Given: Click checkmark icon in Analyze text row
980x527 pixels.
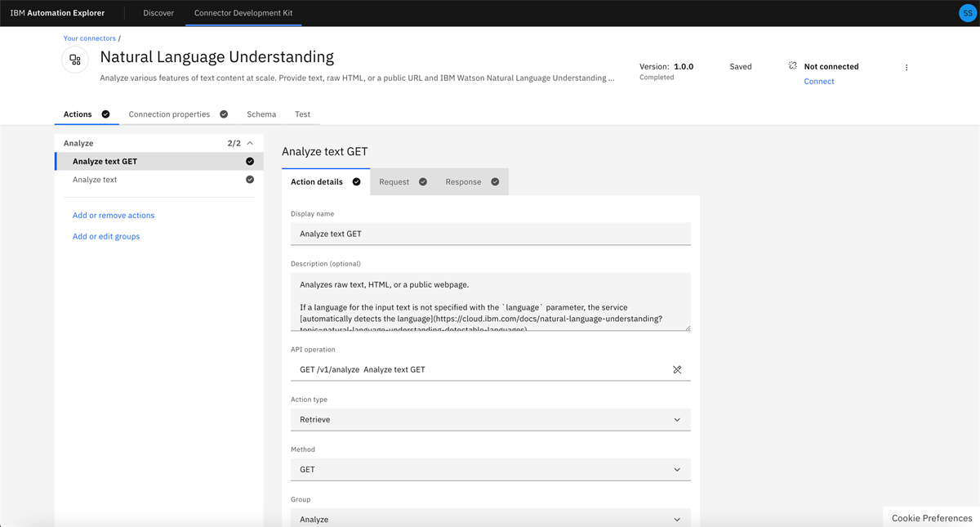Looking at the screenshot, I should click(250, 180).
